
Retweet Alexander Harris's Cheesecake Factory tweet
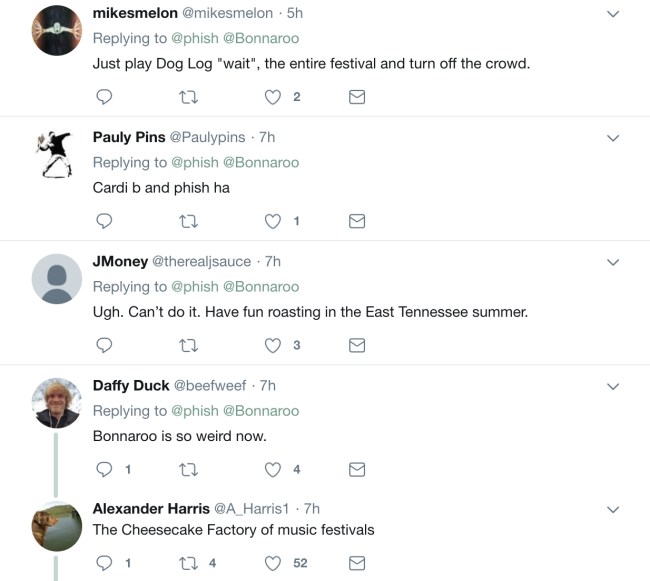[x=186, y=563]
